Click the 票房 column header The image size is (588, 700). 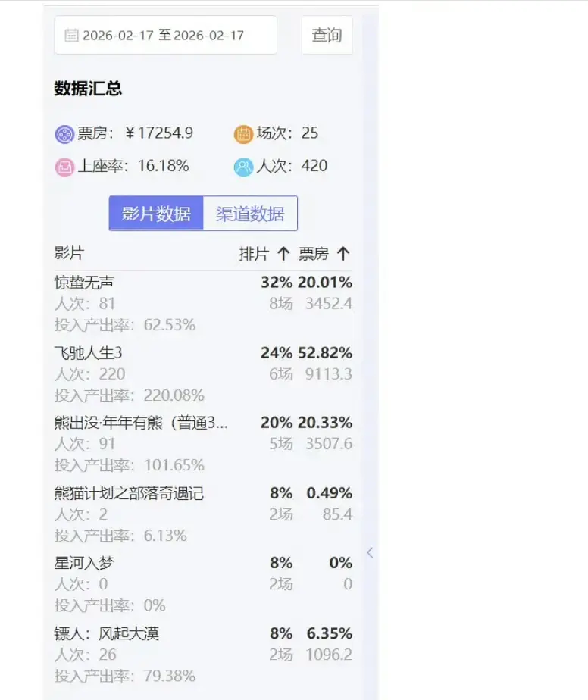[x=313, y=254]
